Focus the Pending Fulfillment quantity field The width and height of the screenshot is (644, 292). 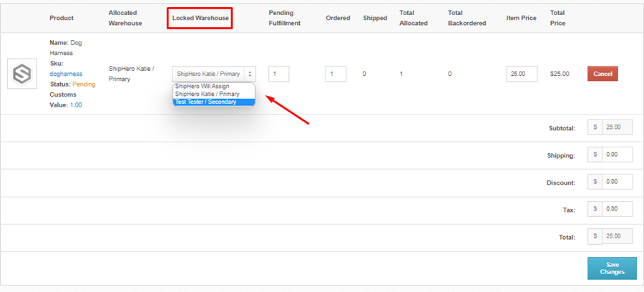(x=279, y=74)
